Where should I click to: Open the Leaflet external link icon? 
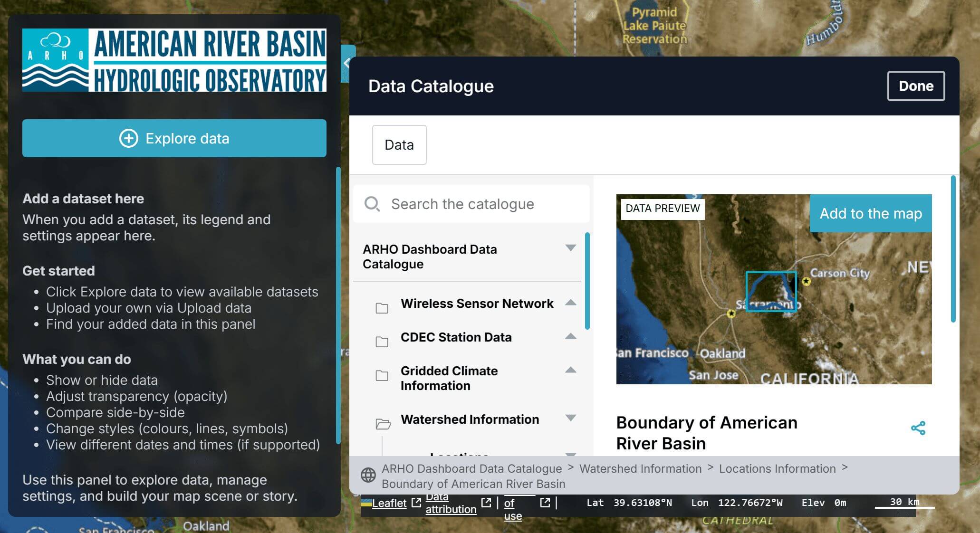pos(415,503)
